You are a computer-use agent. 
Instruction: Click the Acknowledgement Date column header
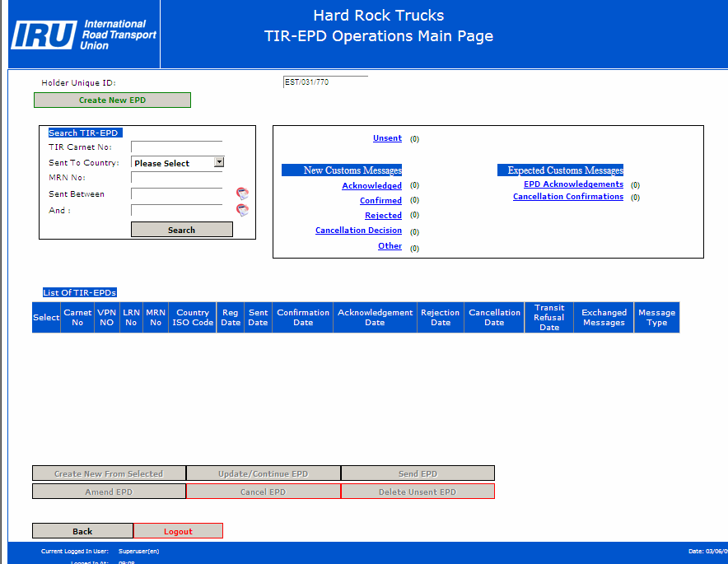376,318
